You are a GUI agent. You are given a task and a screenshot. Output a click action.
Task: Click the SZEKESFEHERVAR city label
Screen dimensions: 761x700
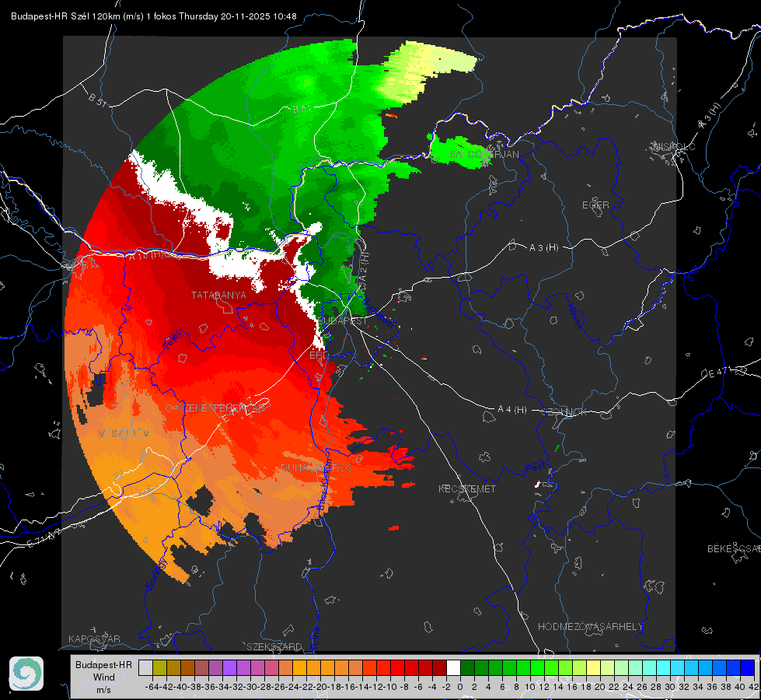coord(221,408)
